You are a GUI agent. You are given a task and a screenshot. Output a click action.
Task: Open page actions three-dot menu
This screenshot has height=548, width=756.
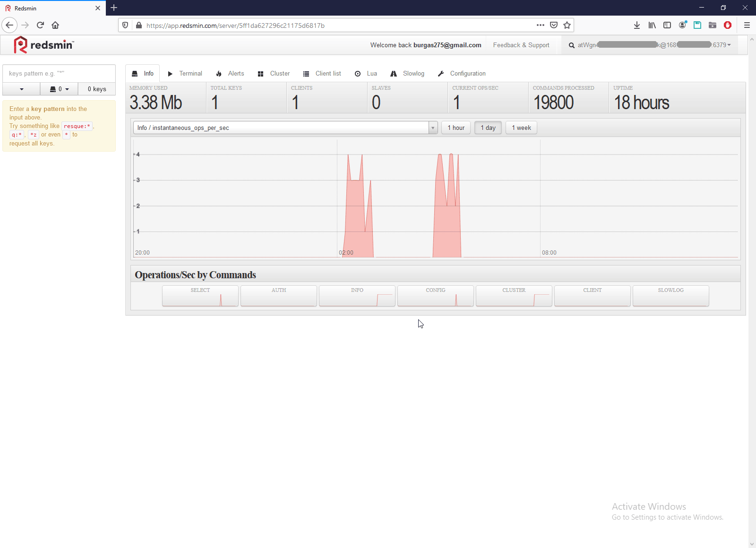pos(541,25)
